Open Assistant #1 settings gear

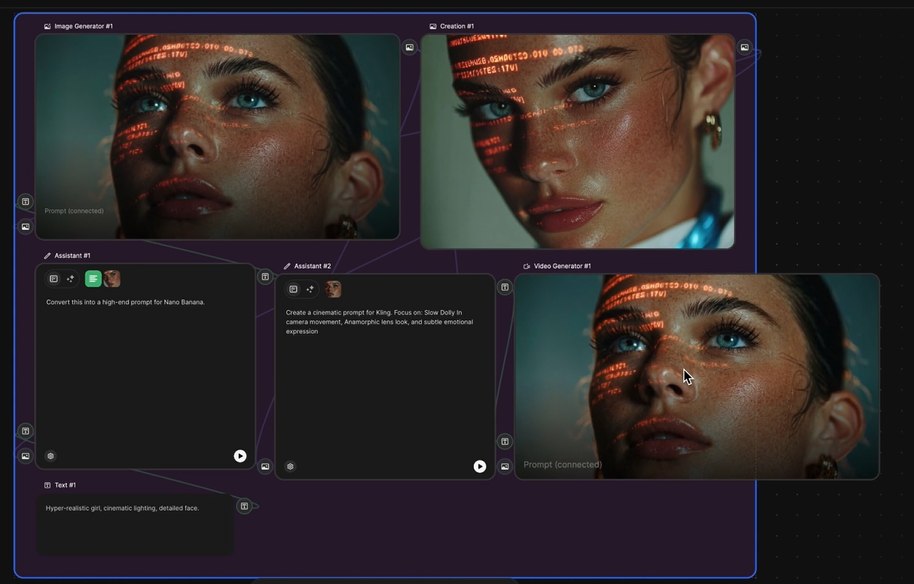click(51, 456)
